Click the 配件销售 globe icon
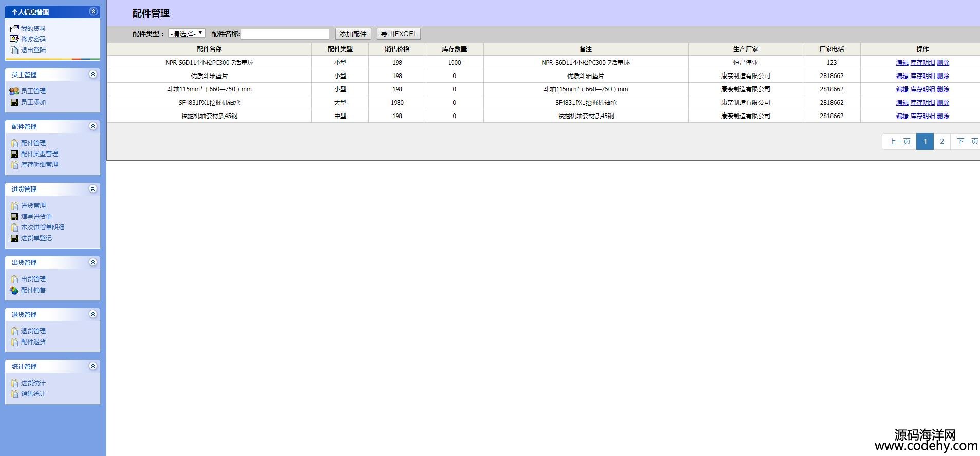 14,290
